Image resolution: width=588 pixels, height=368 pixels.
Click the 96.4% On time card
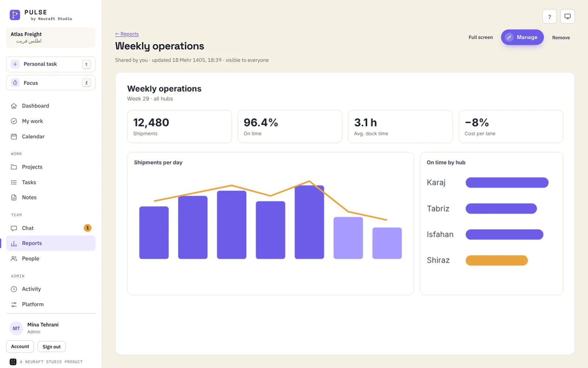click(x=290, y=127)
